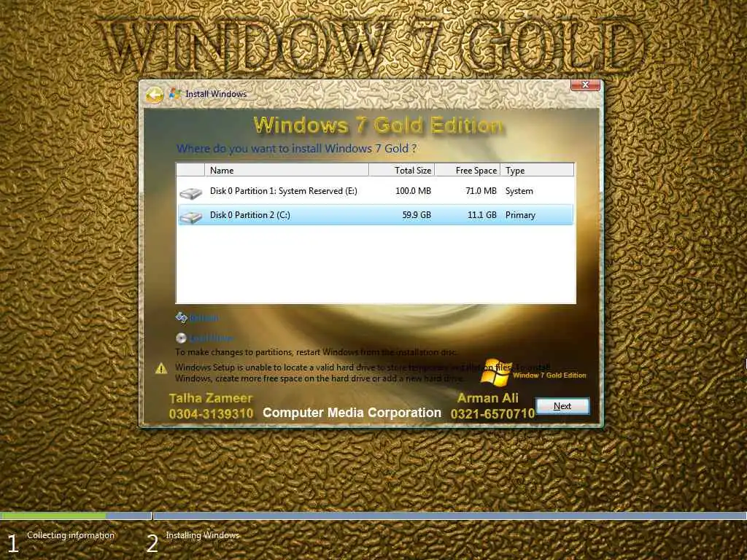
Task: Click the Primary type cell
Action: (x=520, y=215)
